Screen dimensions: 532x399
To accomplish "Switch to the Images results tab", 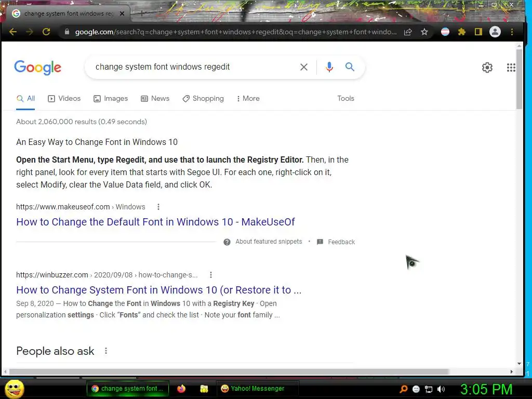I will tap(111, 99).
